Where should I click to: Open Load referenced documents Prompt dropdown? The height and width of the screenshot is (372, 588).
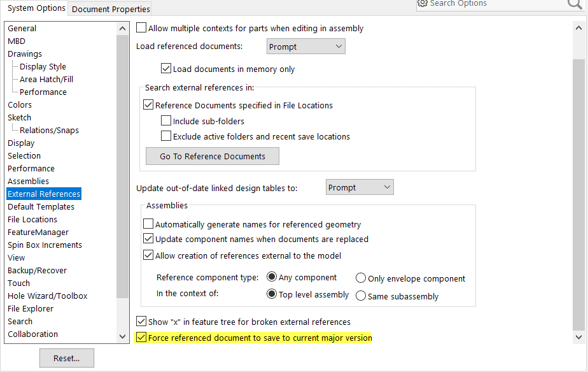click(305, 46)
